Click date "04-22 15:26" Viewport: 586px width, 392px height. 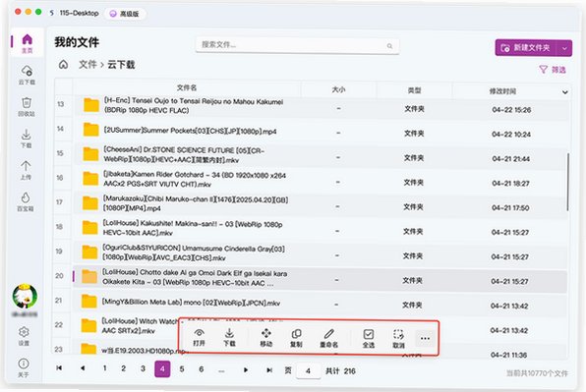click(x=511, y=110)
